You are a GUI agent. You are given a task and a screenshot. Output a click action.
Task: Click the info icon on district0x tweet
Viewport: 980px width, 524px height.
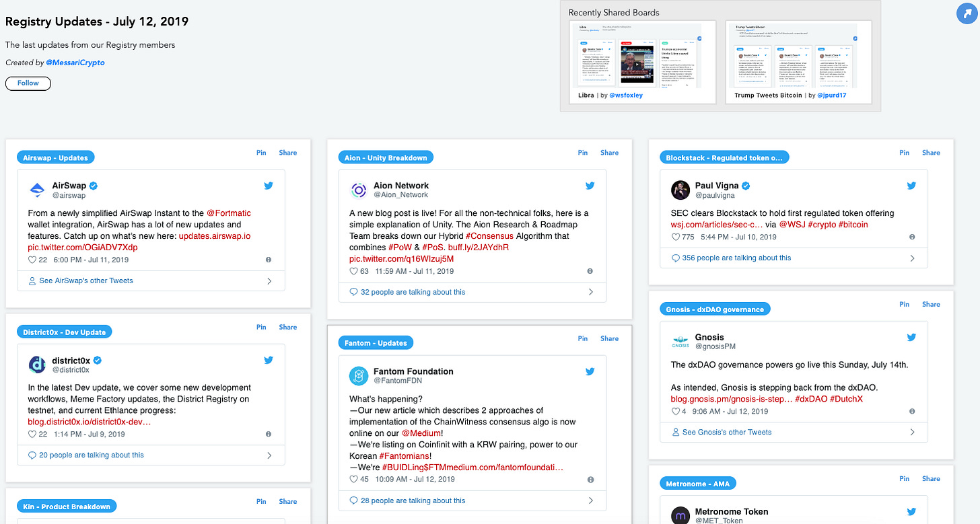[269, 435]
